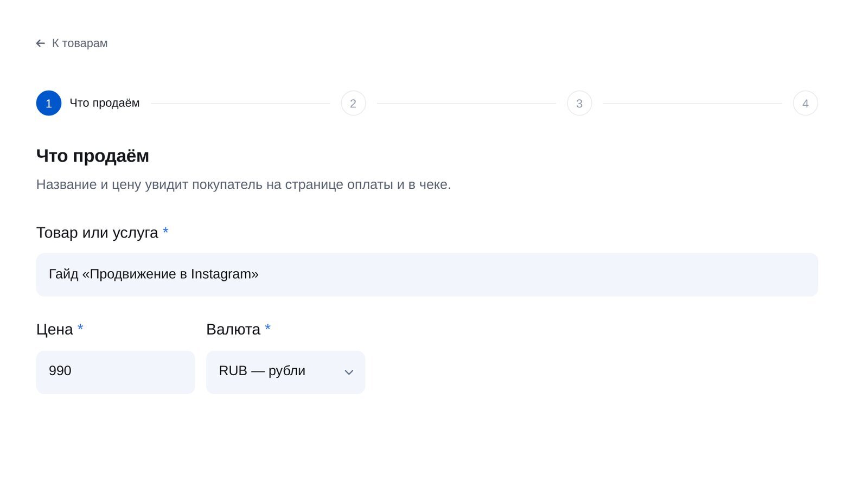Click the progress line between steps 2 and 3
The width and height of the screenshot is (868, 488).
pyautogui.click(x=467, y=103)
